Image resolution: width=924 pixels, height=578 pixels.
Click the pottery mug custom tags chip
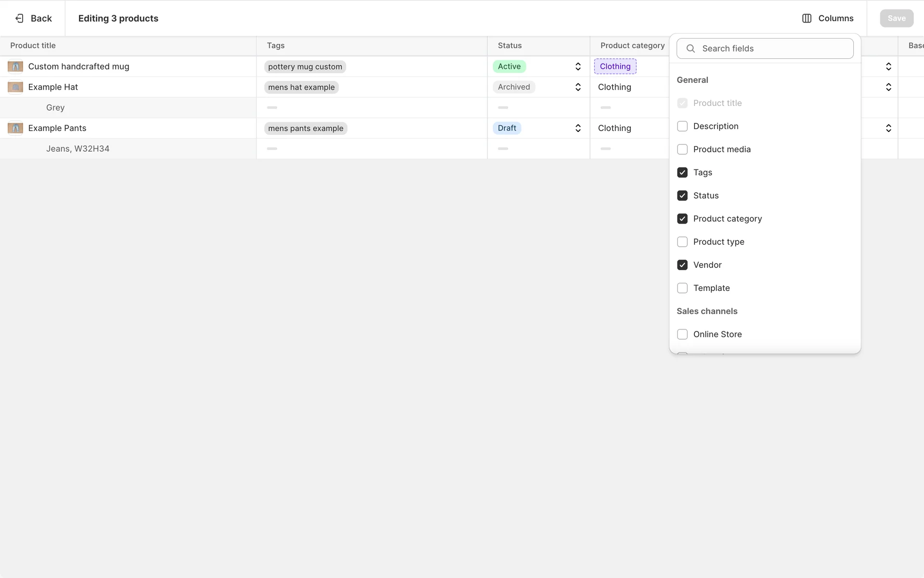pos(305,67)
